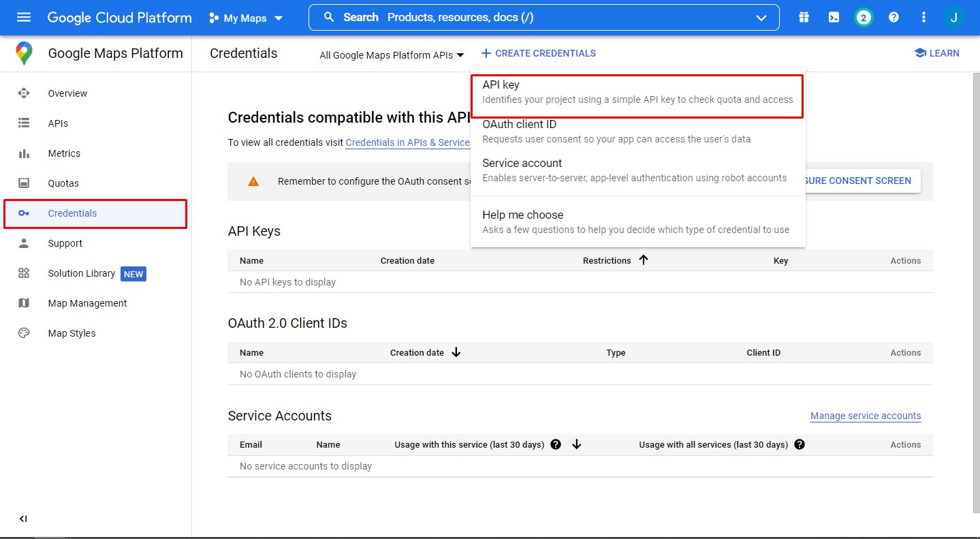980x539 pixels.
Task: Open Manage service accounts link
Action: tap(866, 416)
